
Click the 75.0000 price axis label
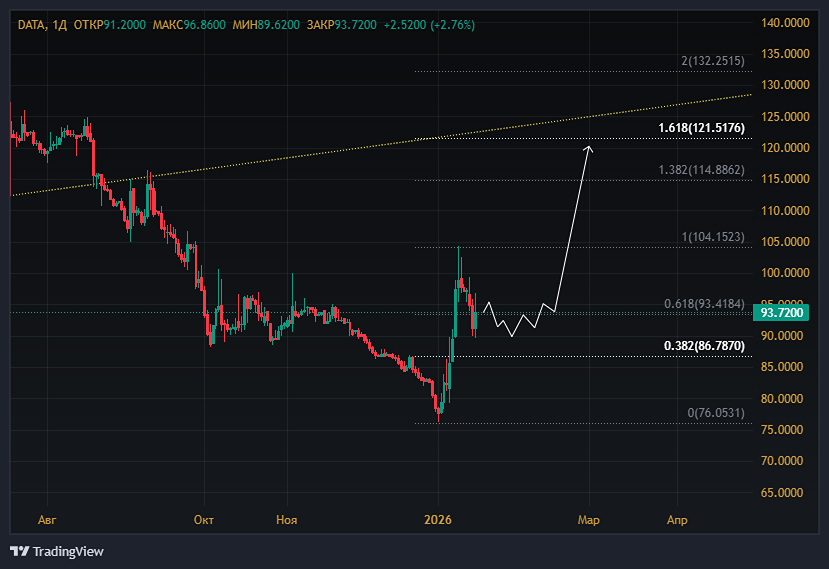(782, 430)
